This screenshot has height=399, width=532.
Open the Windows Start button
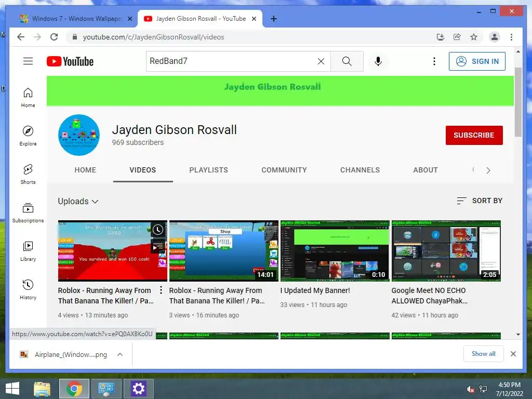12,389
